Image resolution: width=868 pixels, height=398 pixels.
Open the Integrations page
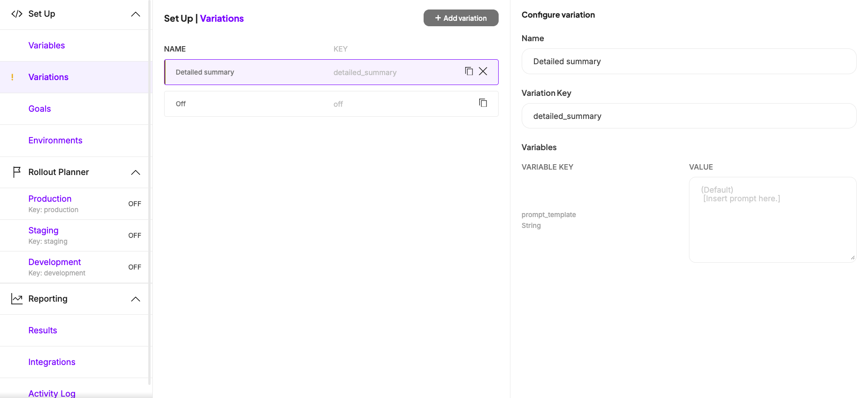(52, 362)
